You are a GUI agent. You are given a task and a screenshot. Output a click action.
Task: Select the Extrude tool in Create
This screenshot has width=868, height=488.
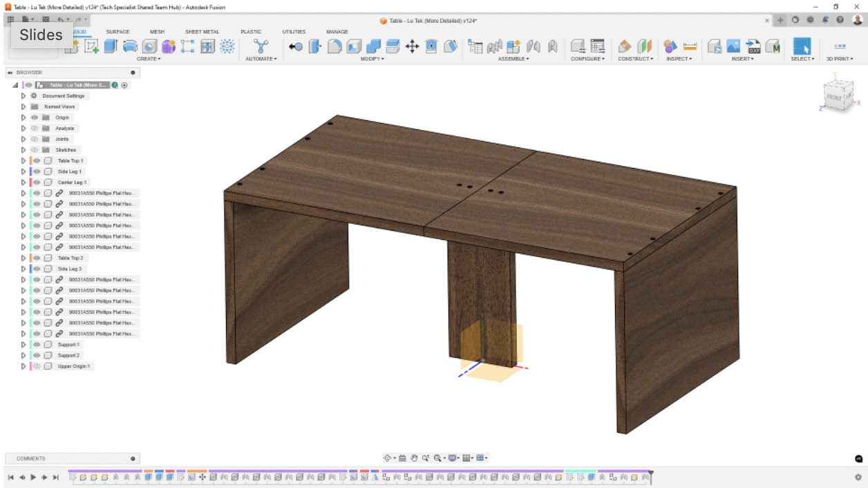pos(110,46)
